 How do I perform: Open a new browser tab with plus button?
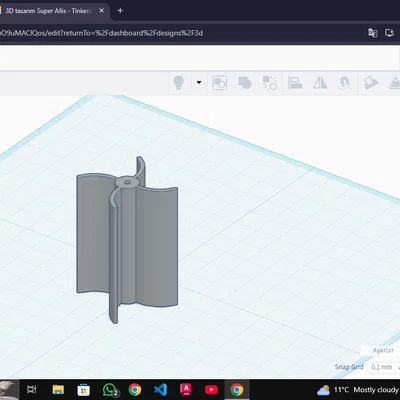tap(120, 11)
